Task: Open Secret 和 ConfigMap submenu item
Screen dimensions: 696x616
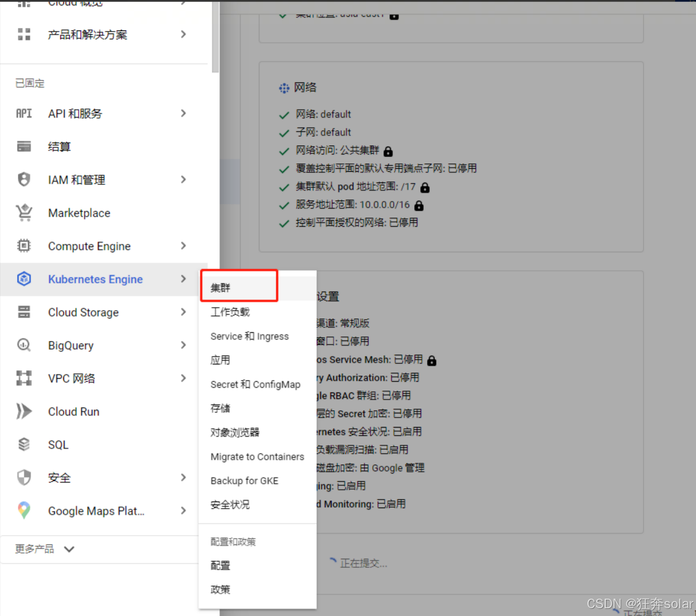Action: (x=258, y=385)
